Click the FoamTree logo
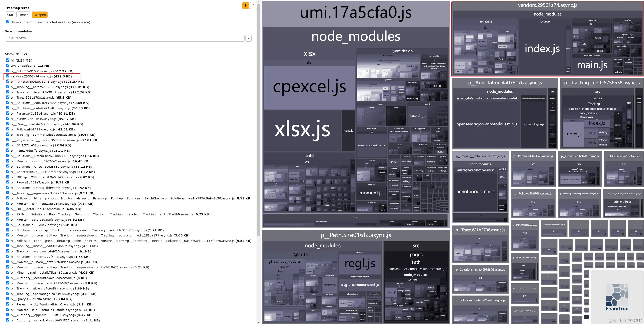Viewport: 644px width, 324px height. click(617, 297)
